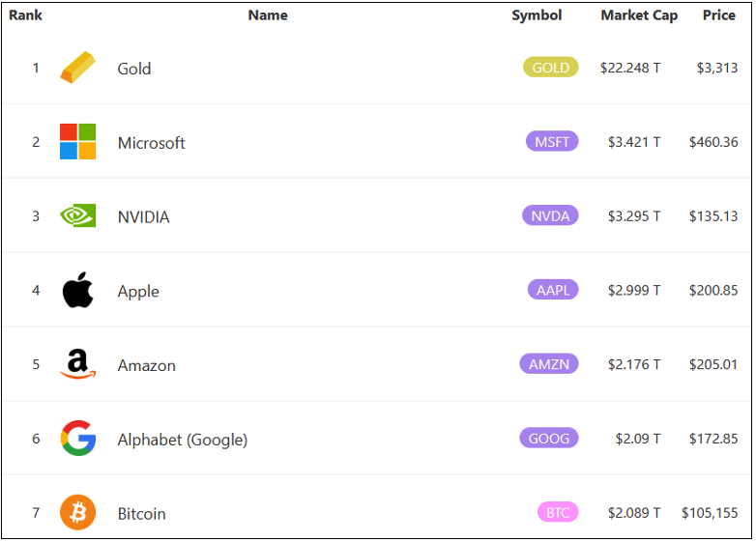
Task: Click the Gold bar icon
Action: click(x=77, y=68)
